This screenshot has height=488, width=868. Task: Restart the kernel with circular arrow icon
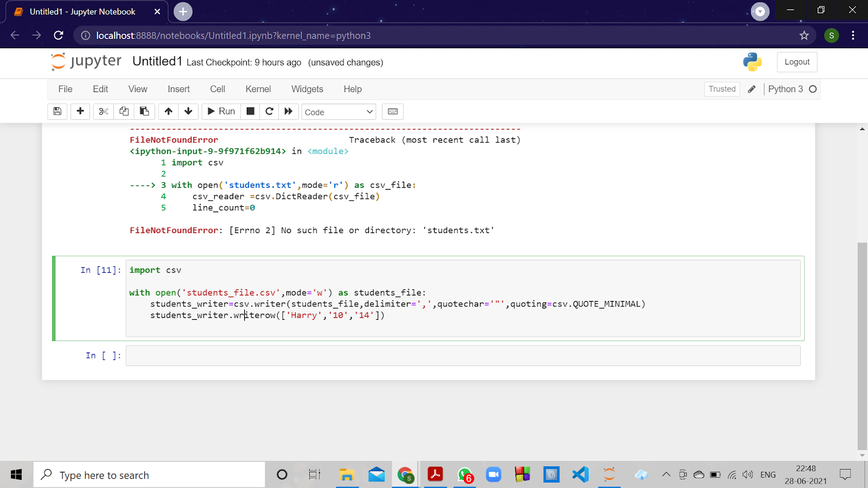coord(269,111)
